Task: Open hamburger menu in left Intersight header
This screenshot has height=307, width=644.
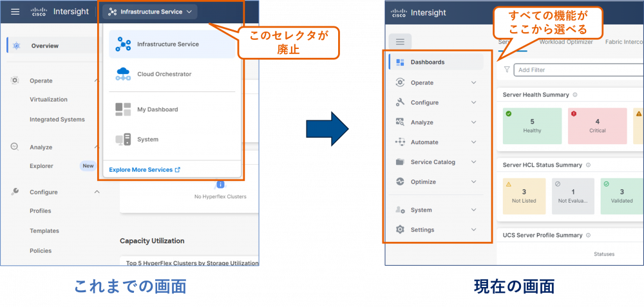Action: (x=15, y=12)
